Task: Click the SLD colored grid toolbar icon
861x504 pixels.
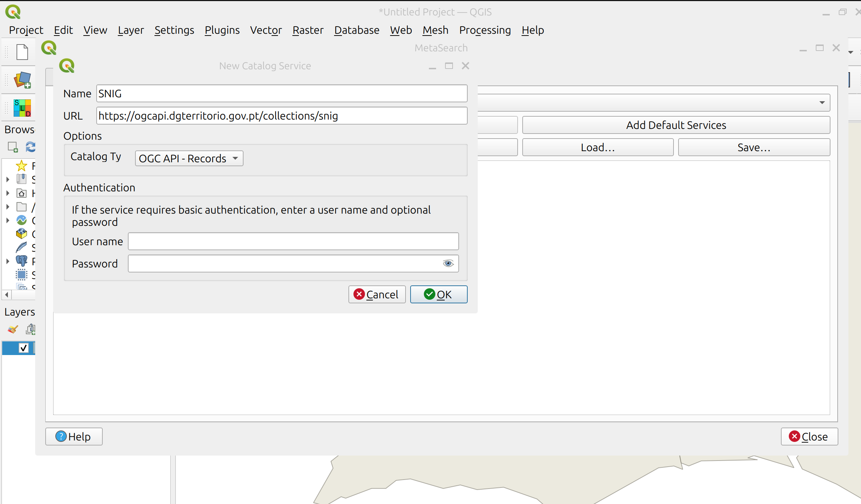Action: click(x=22, y=108)
